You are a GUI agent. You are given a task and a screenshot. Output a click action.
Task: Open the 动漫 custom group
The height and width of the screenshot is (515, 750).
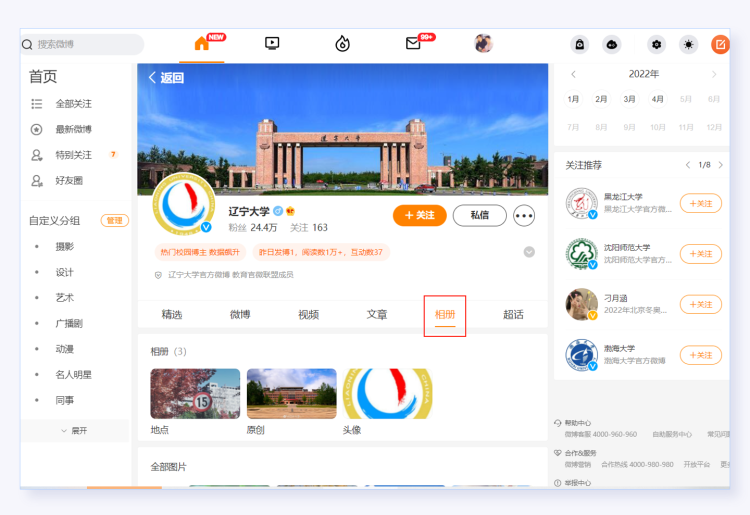[x=65, y=349]
